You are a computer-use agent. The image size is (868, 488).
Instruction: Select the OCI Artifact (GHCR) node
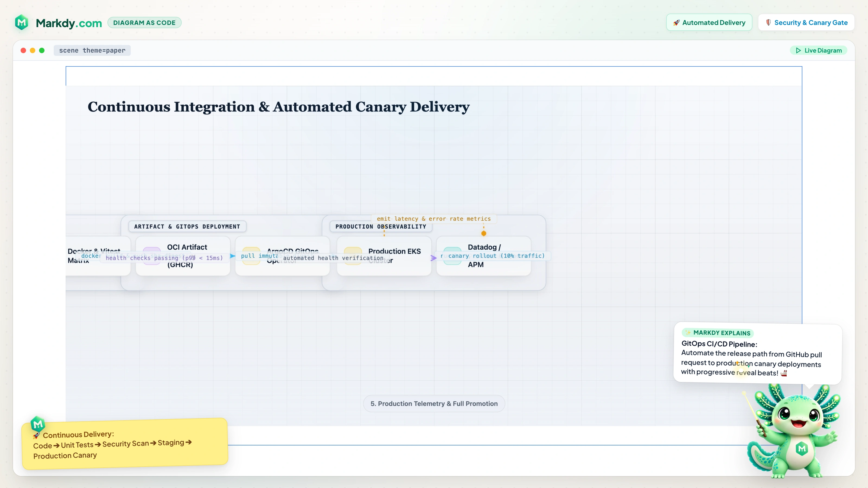click(x=183, y=256)
